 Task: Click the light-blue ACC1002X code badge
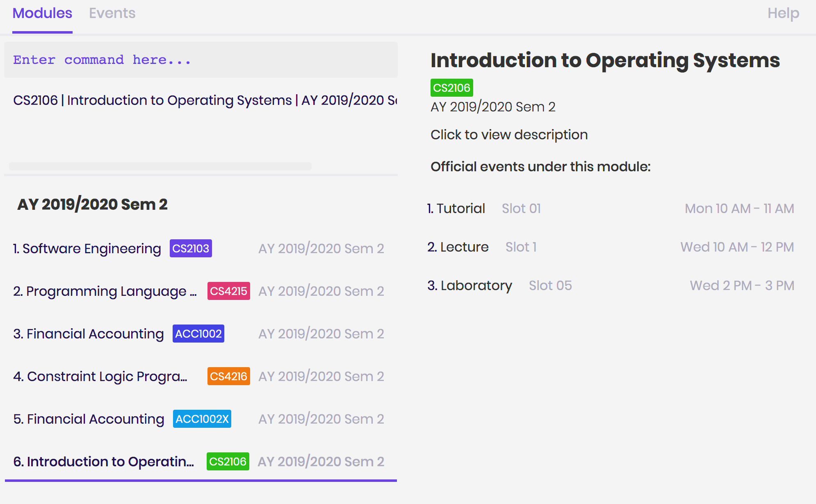pyautogui.click(x=202, y=419)
